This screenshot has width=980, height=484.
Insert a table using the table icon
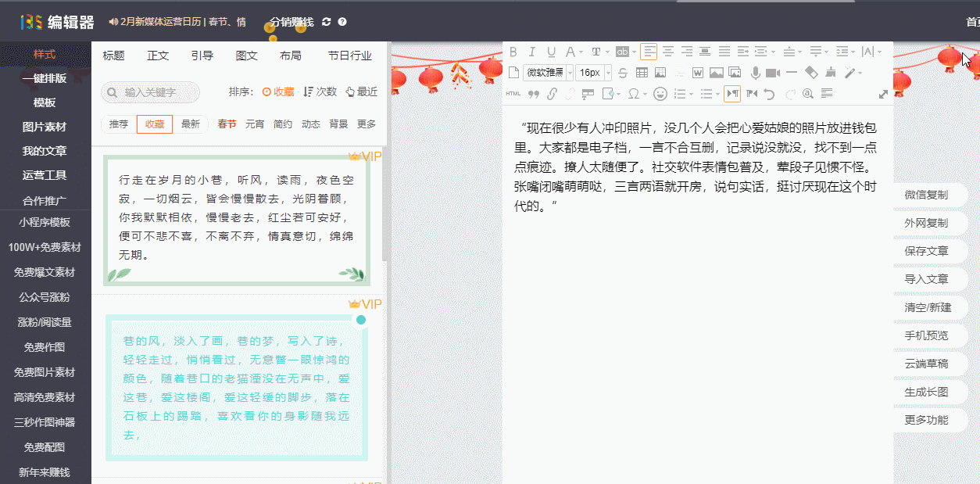pos(642,73)
